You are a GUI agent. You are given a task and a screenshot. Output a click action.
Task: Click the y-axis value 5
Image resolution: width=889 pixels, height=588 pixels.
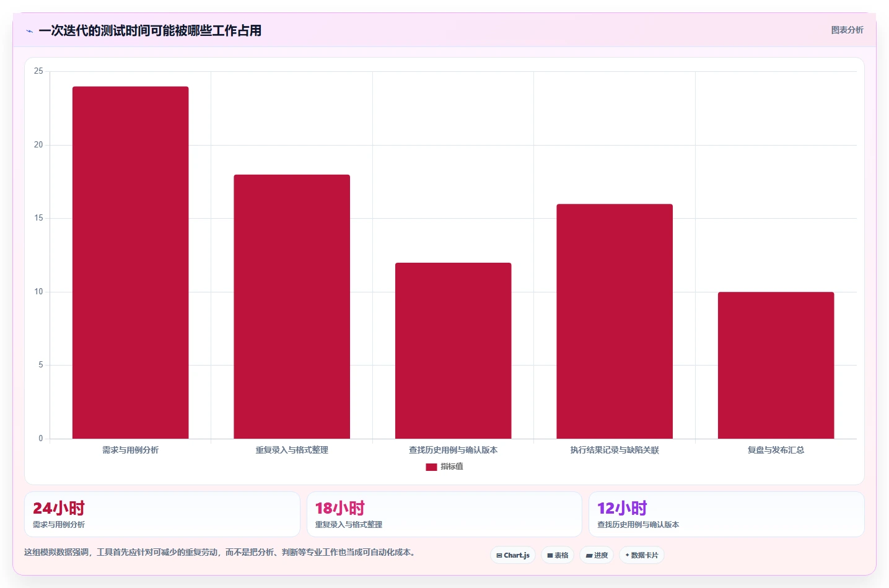[x=41, y=365]
